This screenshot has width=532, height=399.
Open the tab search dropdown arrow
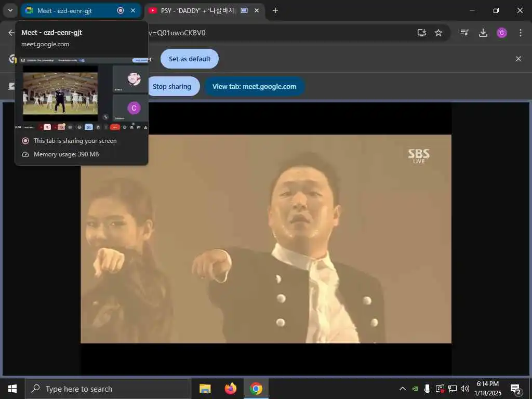pyautogui.click(x=10, y=10)
